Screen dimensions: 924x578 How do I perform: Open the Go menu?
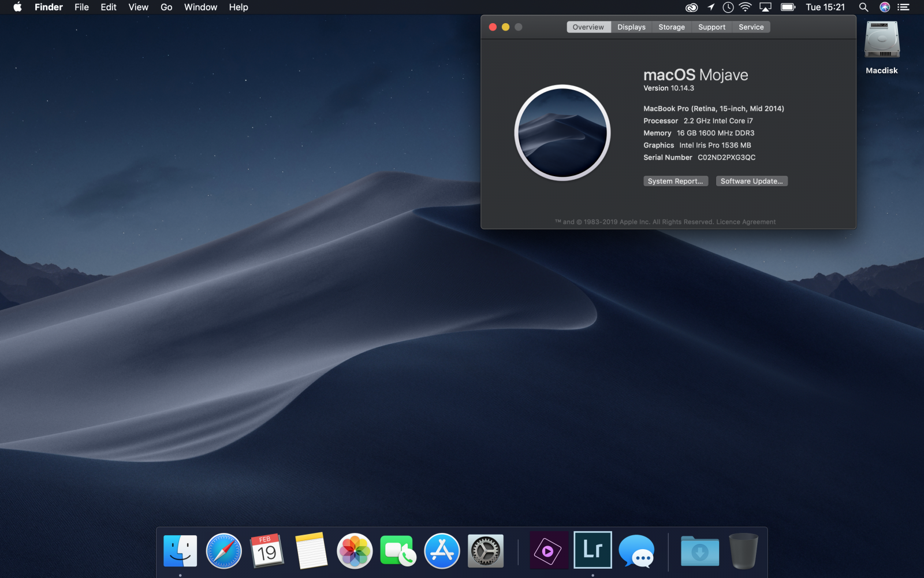click(166, 7)
